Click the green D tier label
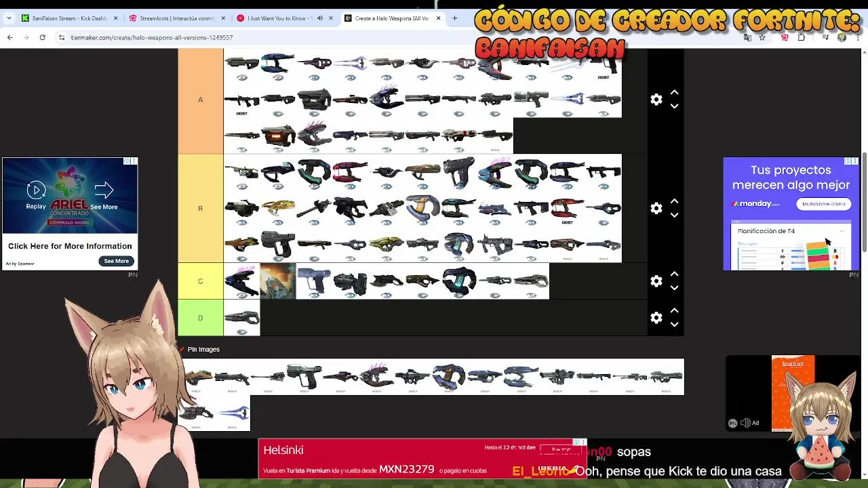This screenshot has width=868, height=488. 201,317
